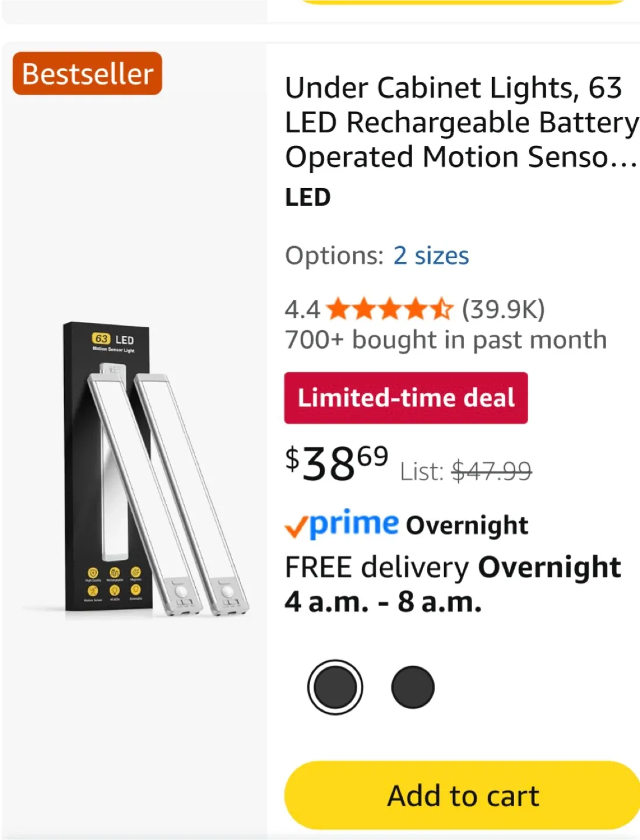Click the crossed-out $47.99 list price
This screenshot has height=840, width=640.
tap(493, 472)
